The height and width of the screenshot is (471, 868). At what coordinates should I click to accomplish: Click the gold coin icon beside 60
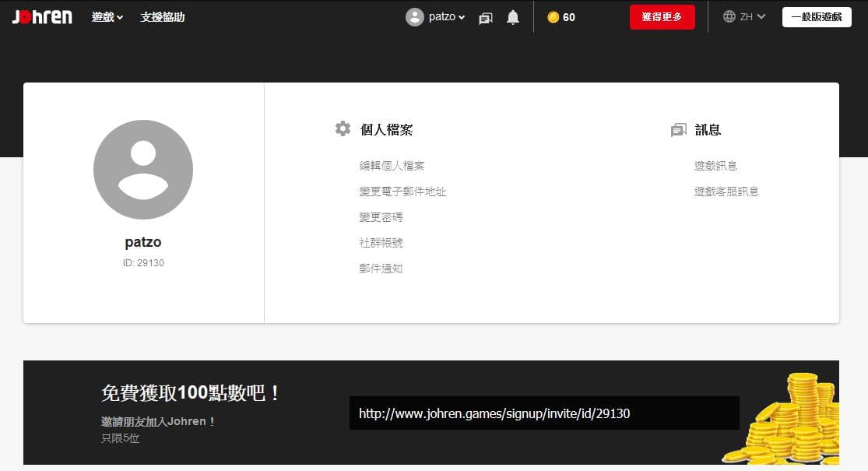553,17
